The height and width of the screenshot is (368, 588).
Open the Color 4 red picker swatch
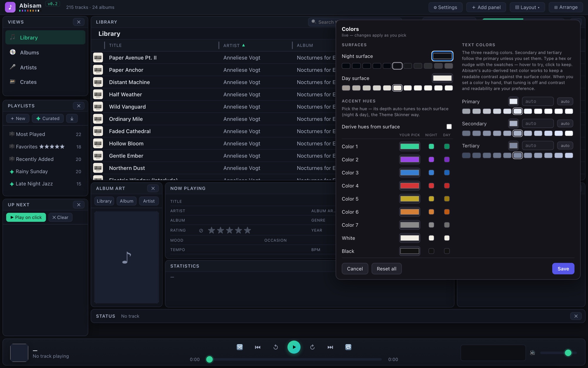410,185
